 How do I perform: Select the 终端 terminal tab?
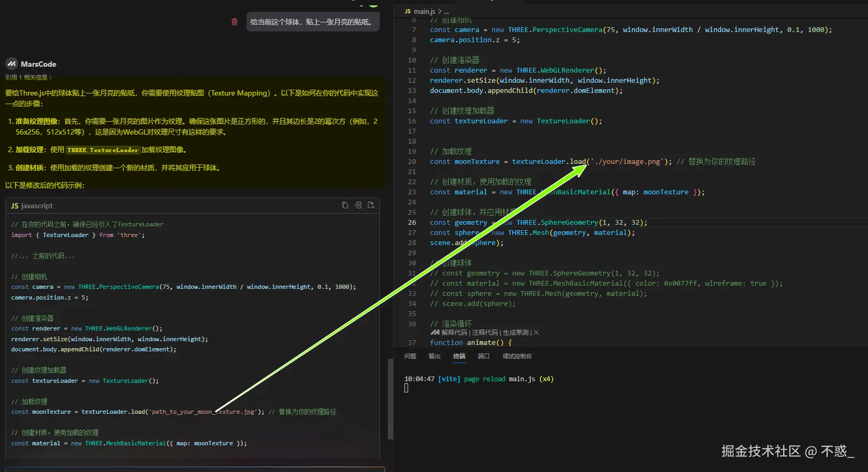pos(459,356)
